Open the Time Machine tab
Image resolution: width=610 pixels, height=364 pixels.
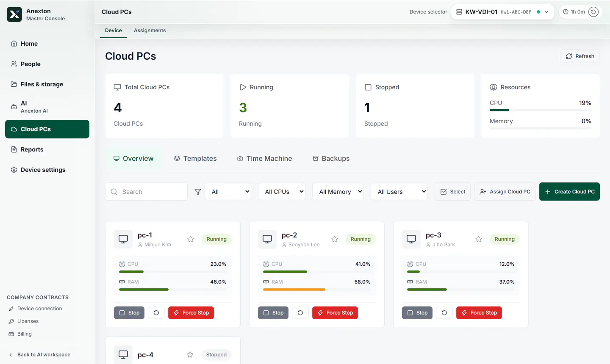(x=265, y=158)
